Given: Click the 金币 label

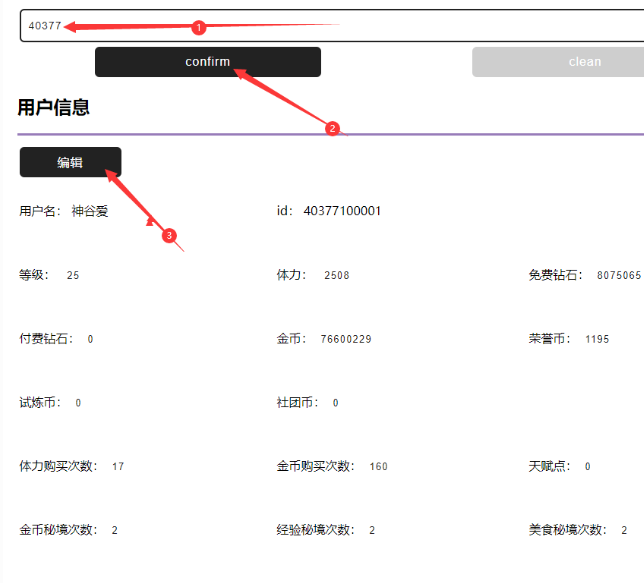Looking at the screenshot, I should point(291,339).
